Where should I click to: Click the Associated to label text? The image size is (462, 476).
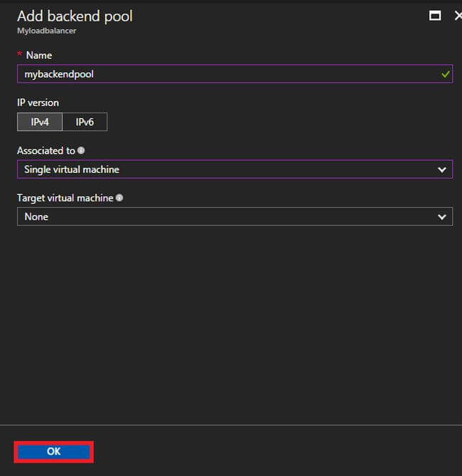(x=45, y=151)
